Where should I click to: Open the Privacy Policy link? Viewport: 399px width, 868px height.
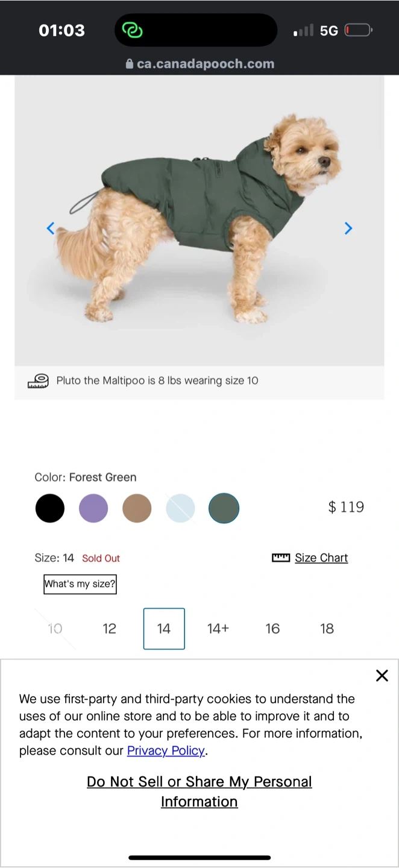pyautogui.click(x=166, y=750)
